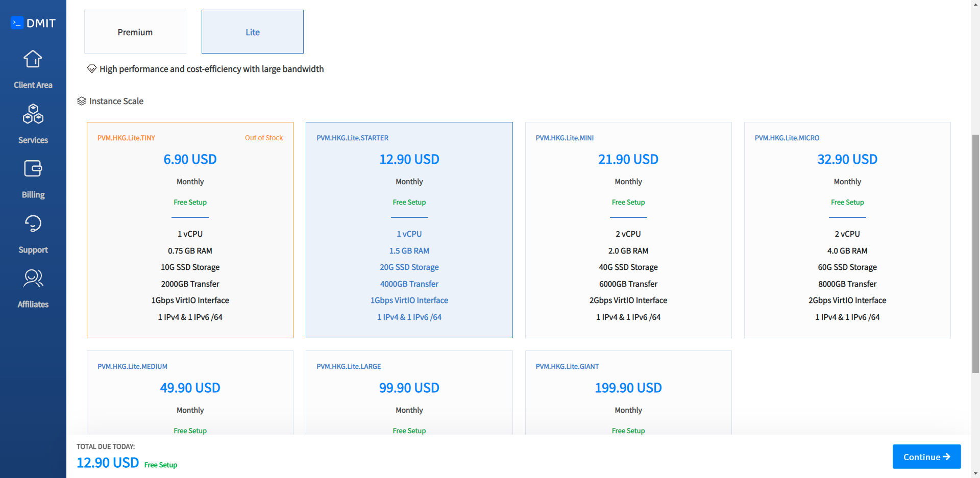Click the "99.90 USD" price
This screenshot has height=478, width=980.
click(409, 388)
